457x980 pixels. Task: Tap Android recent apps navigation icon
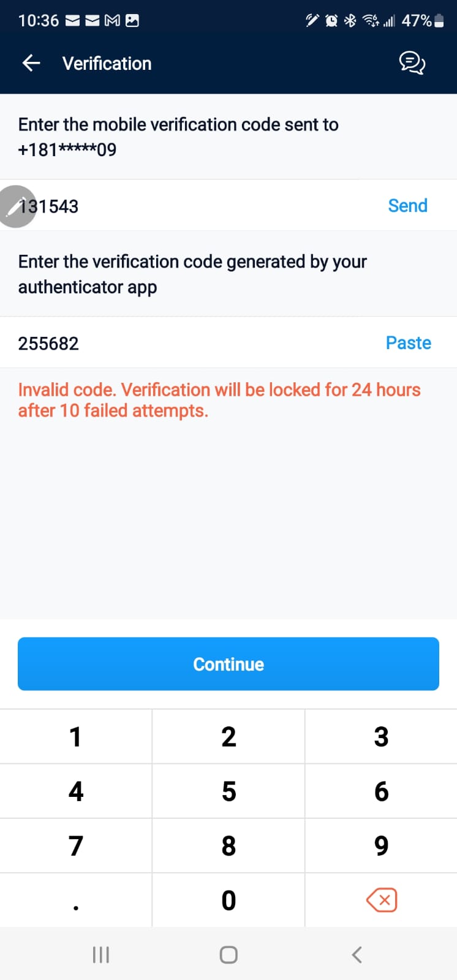pos(100,954)
